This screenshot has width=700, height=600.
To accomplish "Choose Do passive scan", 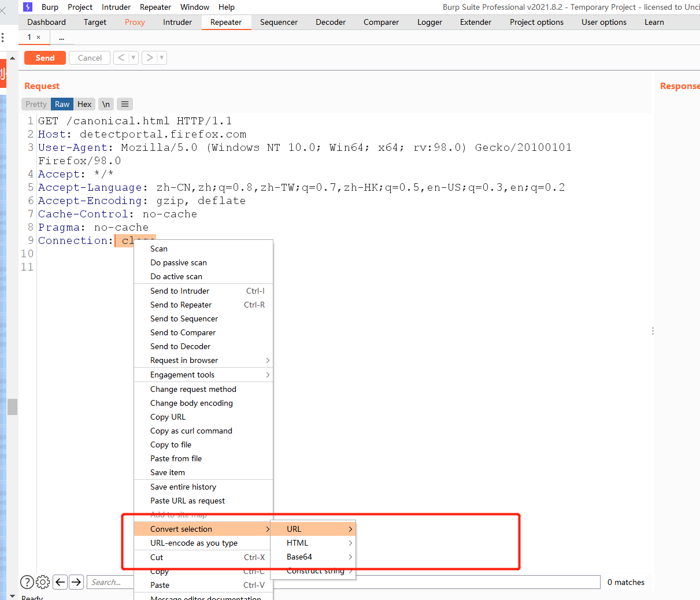I will tap(203, 262).
